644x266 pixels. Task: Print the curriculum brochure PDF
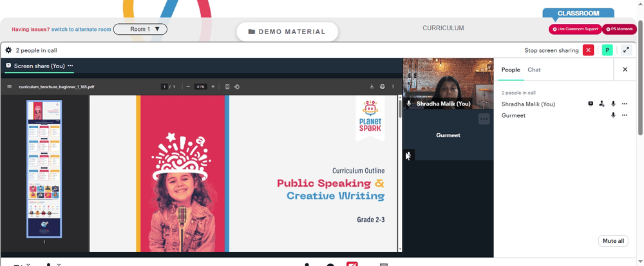click(383, 86)
